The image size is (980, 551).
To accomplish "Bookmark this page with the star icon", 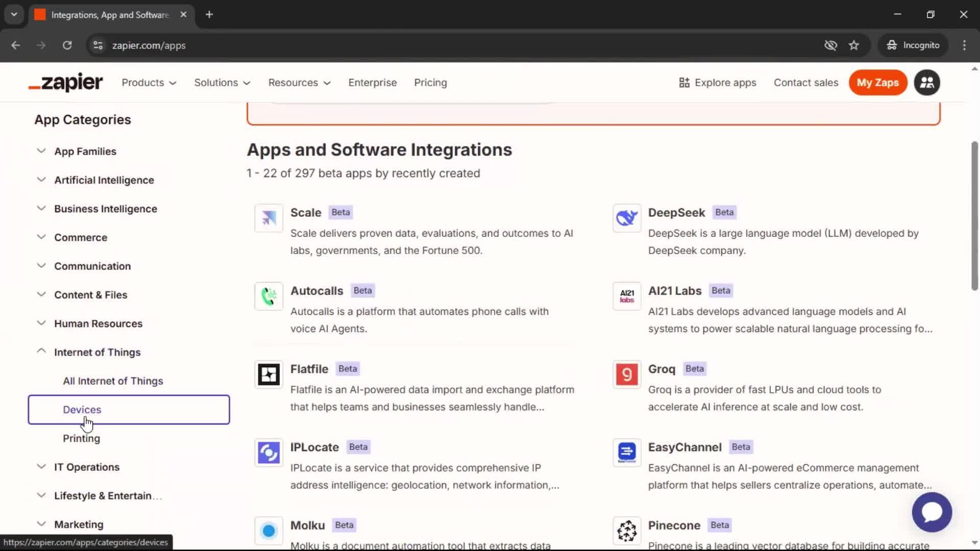I will coord(853,45).
